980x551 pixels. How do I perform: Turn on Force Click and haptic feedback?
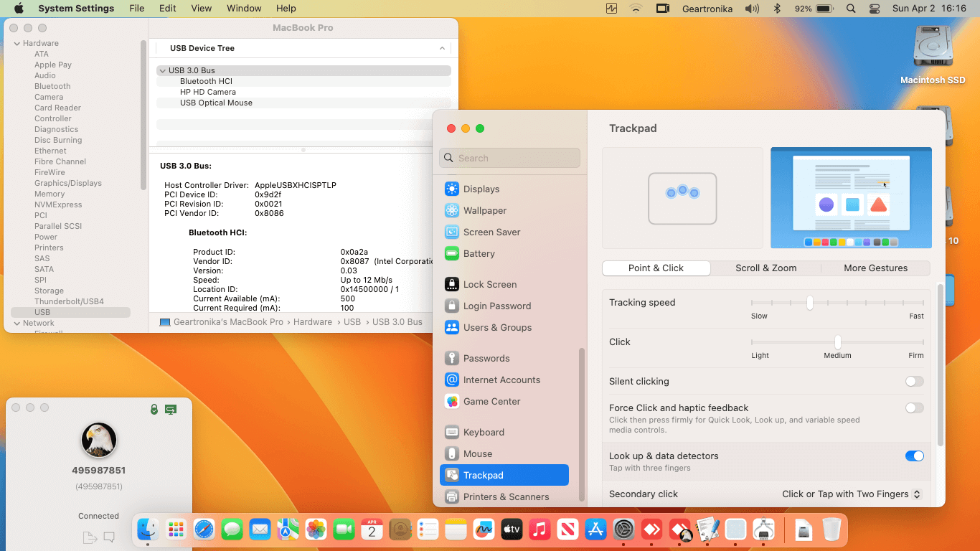pos(915,408)
